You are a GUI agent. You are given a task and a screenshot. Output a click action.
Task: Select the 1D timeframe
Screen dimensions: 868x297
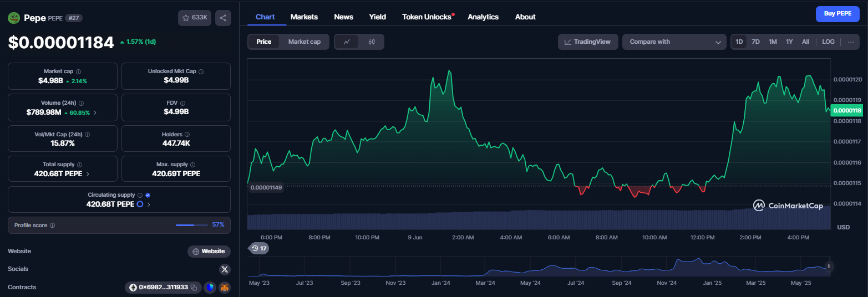pos(739,42)
